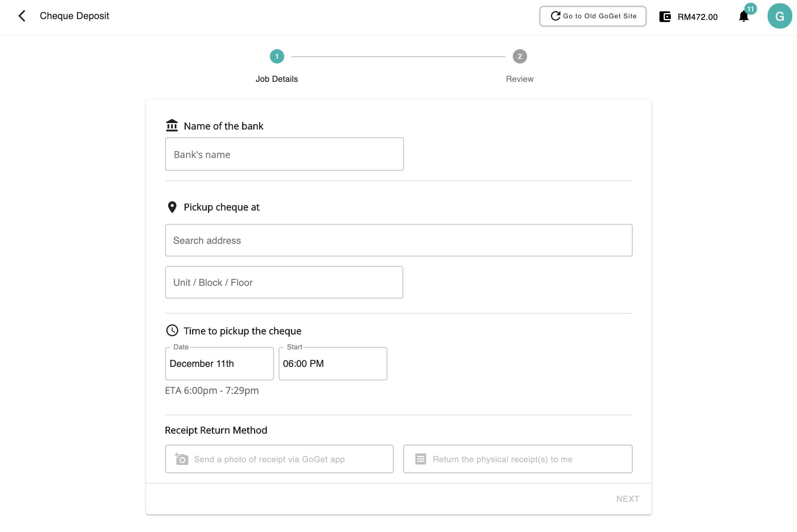The width and height of the screenshot is (797, 532).
Task: Open the notifications bell
Action: click(x=744, y=16)
